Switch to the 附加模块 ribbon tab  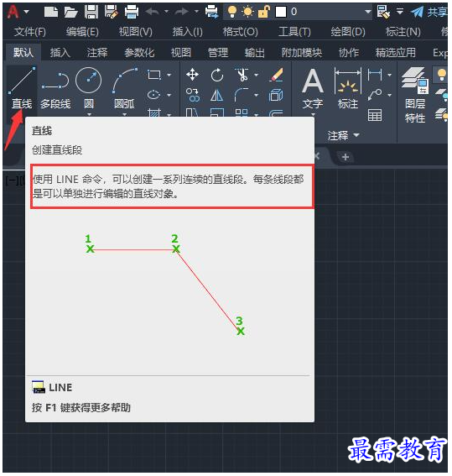pos(301,53)
